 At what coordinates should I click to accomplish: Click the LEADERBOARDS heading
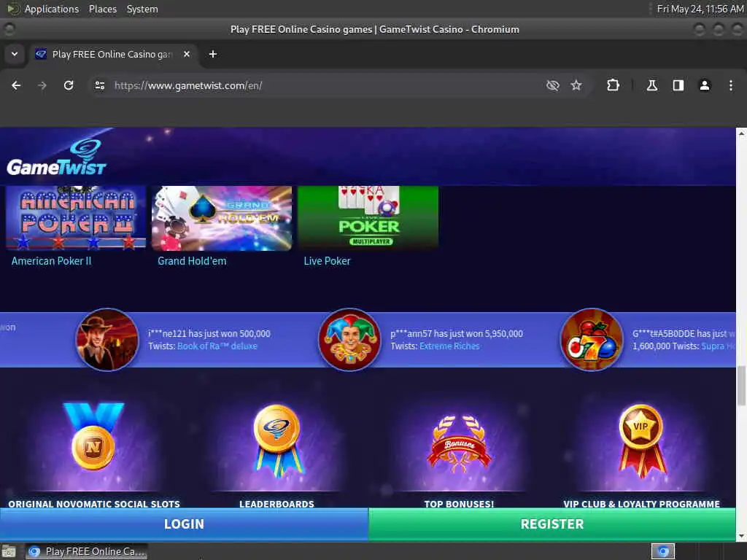[276, 503]
